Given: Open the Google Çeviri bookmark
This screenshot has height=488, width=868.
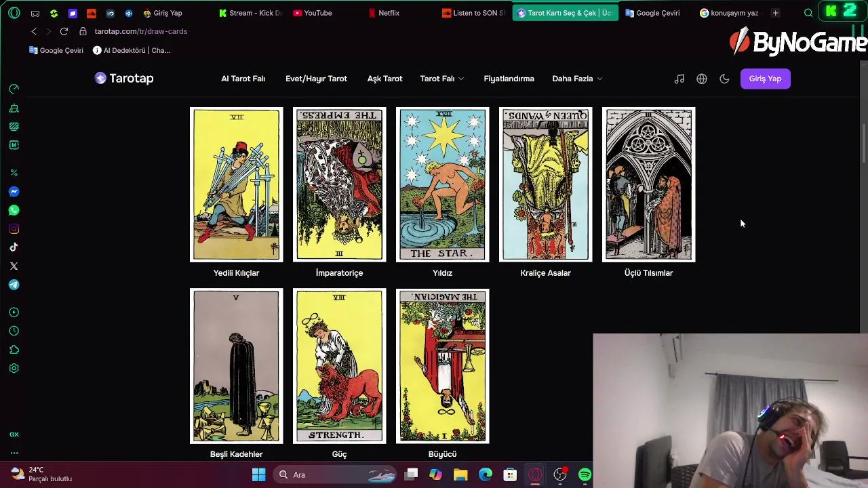Looking at the screenshot, I should (x=56, y=50).
